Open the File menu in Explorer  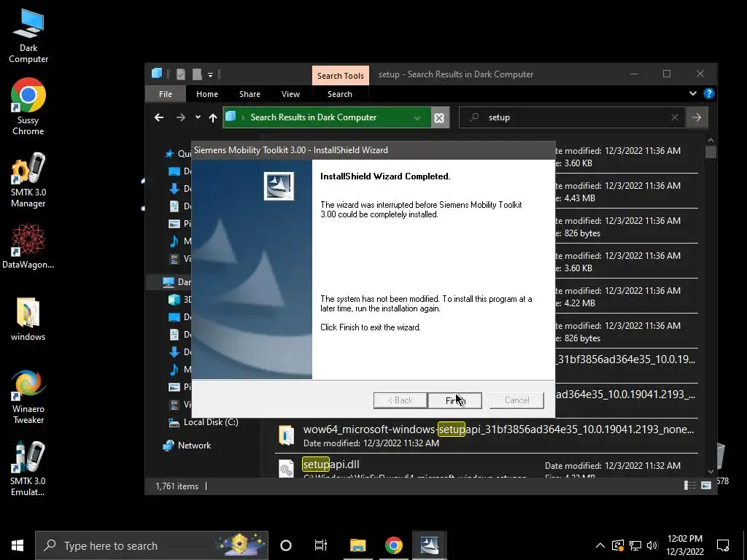point(166,94)
